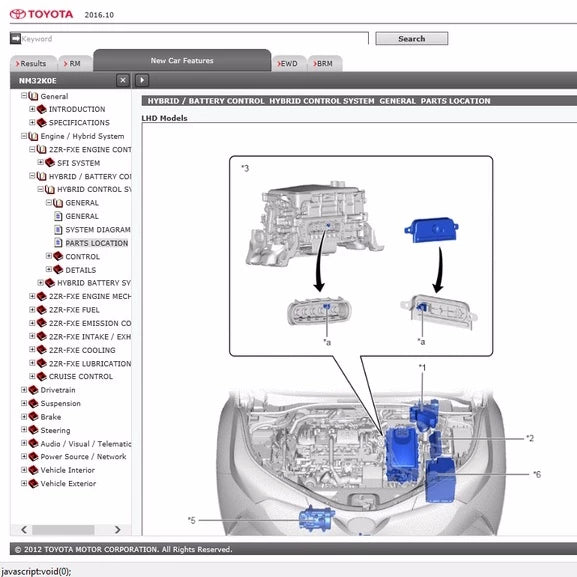Collapse the Engine / Hybrid System node
Screen dimensions: 577x577
tap(24, 136)
